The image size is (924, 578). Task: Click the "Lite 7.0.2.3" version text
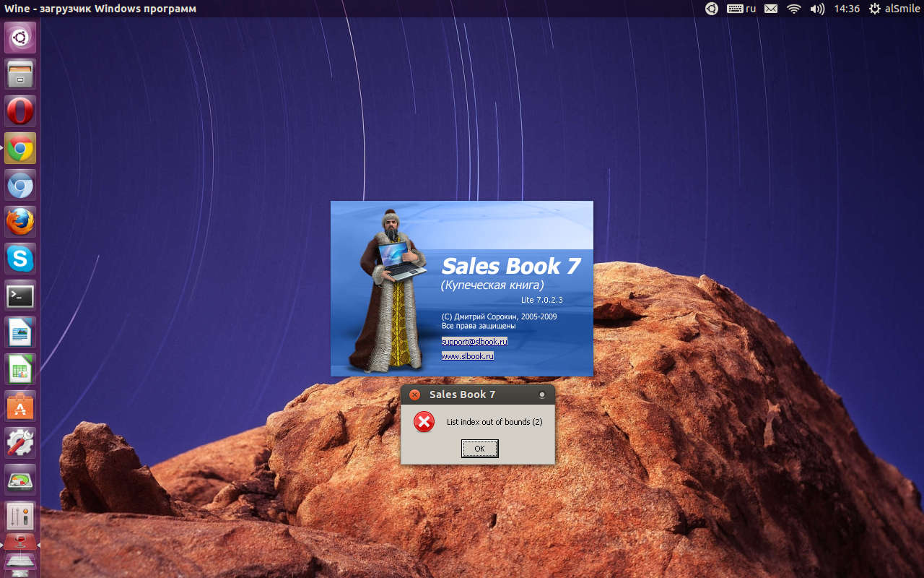(541, 299)
